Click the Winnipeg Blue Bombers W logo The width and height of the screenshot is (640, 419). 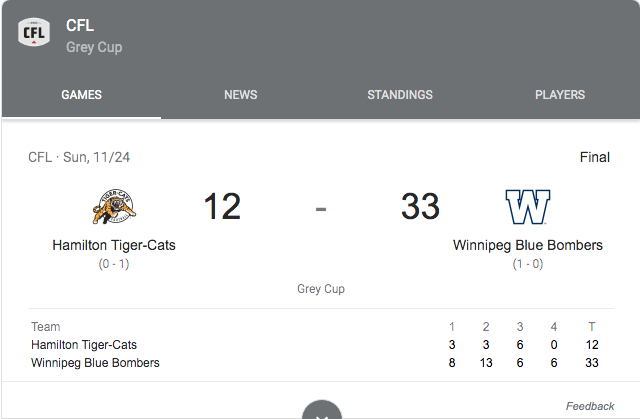528,207
